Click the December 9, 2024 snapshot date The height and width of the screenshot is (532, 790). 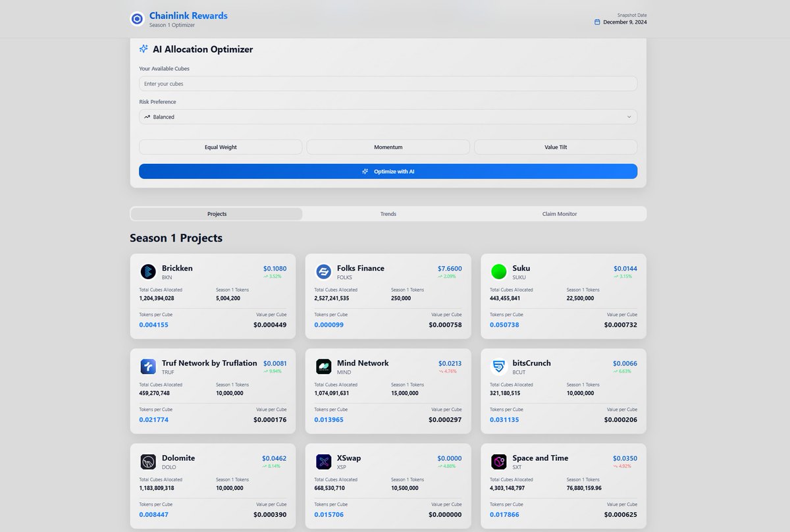625,22
